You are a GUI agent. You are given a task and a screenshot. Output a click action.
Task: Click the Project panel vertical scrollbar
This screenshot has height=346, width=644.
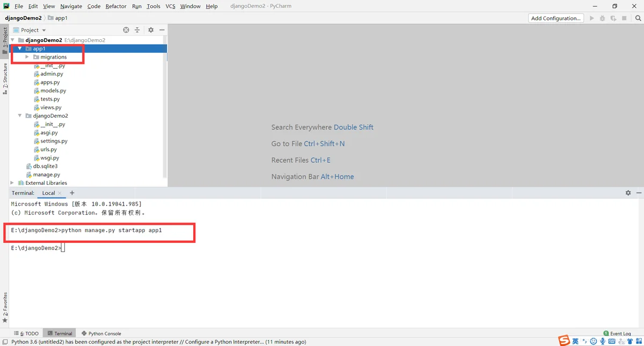point(166,107)
